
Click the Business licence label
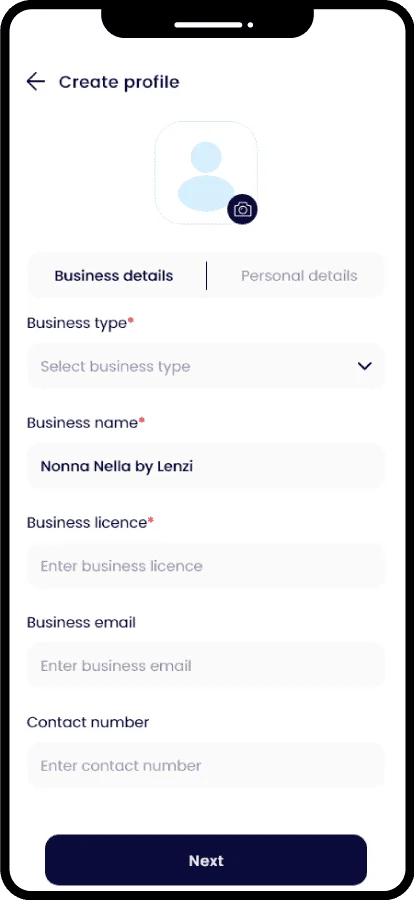point(91,523)
